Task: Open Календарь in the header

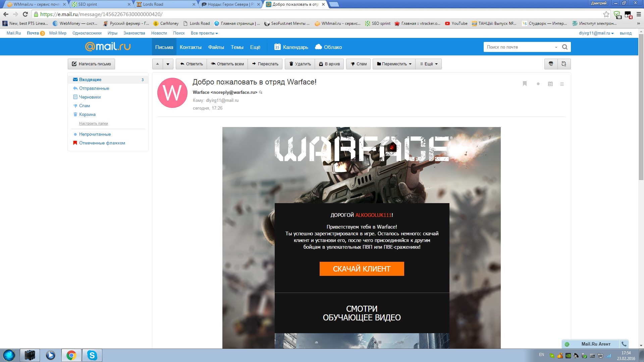Action: (x=291, y=47)
